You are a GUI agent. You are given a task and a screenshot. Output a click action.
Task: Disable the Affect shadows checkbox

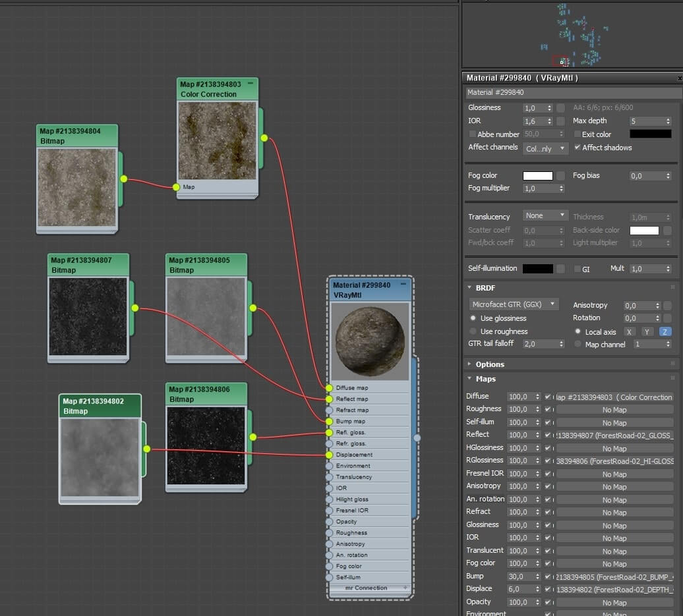577,147
